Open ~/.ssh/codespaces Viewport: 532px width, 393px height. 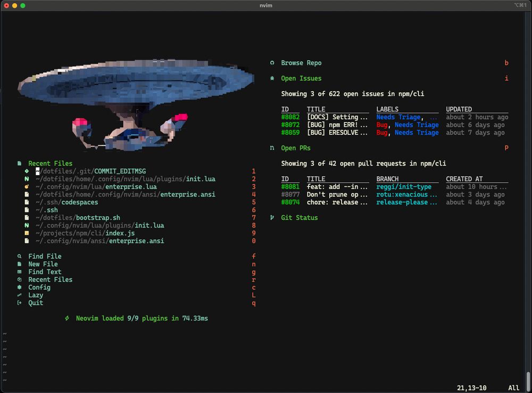[67, 202]
